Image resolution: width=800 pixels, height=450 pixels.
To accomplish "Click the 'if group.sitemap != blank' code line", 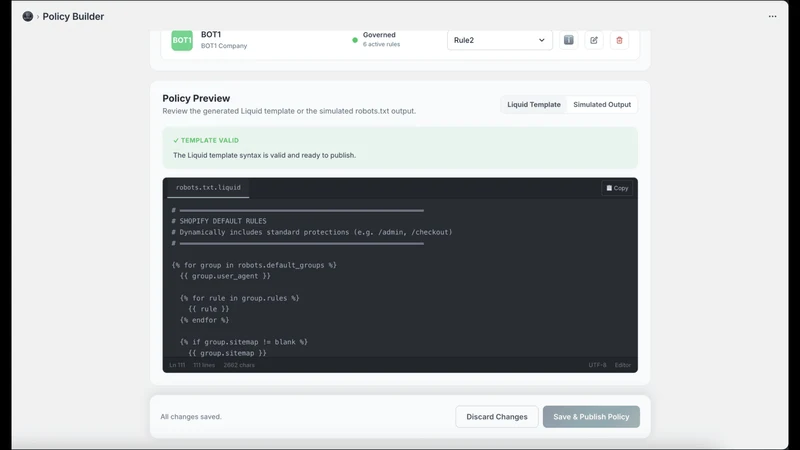I will coord(244,342).
